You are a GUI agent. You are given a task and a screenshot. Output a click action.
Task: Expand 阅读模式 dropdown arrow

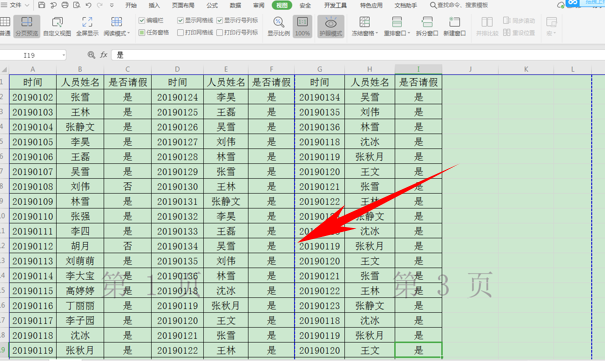tap(128, 34)
